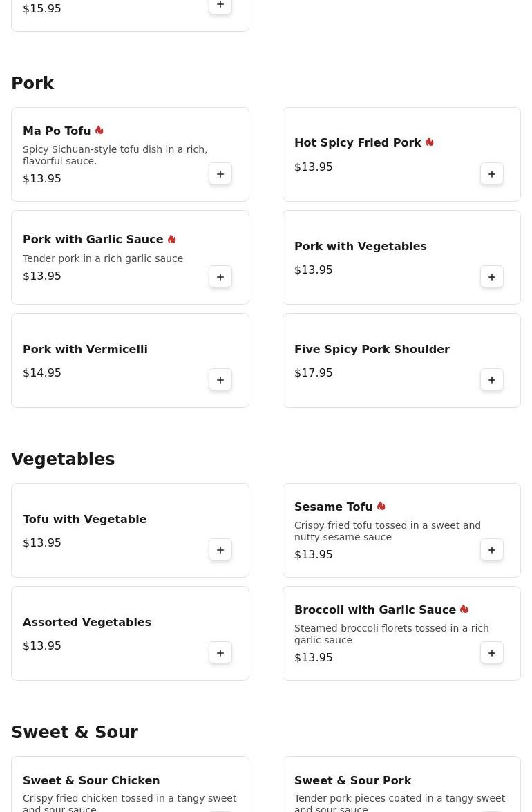Click the spicy icon next to Hot Spicy Fried Pork

(x=429, y=142)
